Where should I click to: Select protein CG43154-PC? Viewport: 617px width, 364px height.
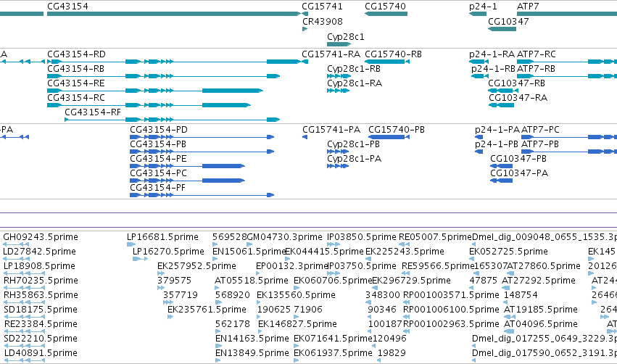point(187,181)
